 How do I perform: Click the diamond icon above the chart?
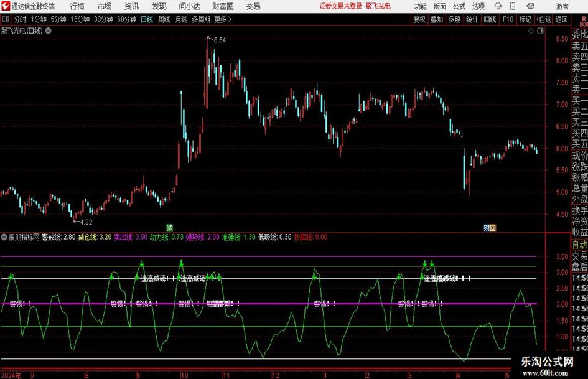click(531, 31)
